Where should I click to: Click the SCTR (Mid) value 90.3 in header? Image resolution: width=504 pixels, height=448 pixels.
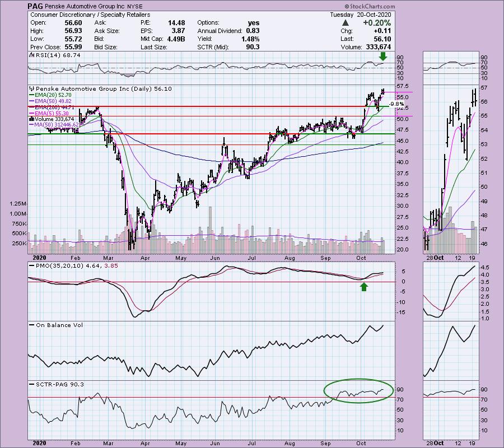[x=253, y=47]
